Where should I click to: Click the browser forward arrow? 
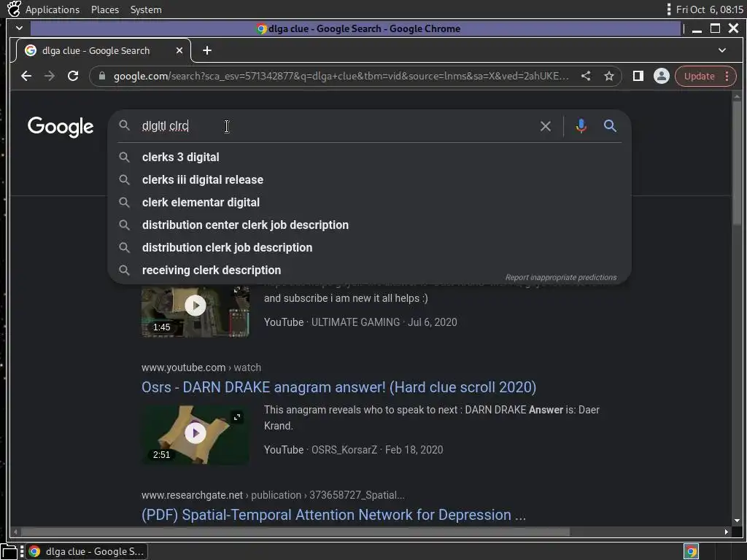(x=50, y=76)
